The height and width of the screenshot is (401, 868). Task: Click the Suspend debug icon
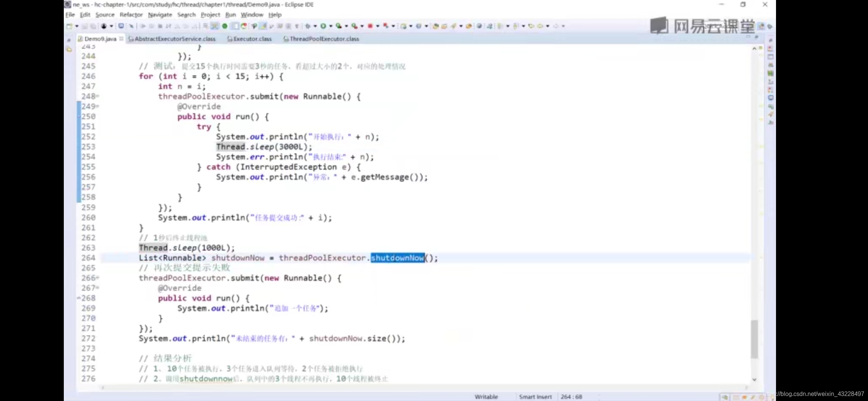point(151,26)
